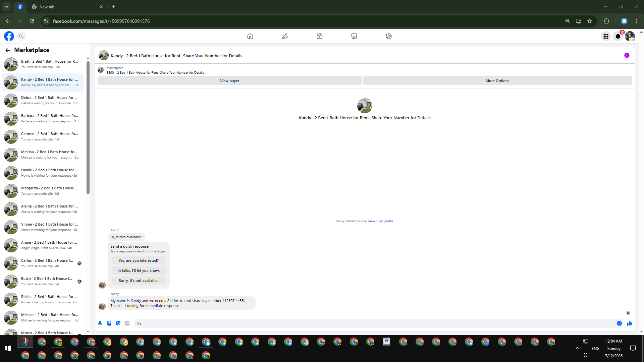The image size is (644, 362).
Task: Attach a photo using the image icon
Action: (109, 323)
